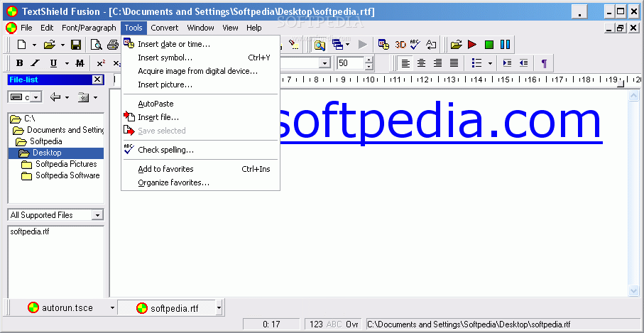Show paragraph marks with the pilcrow icon
The width and height of the screenshot is (644, 333).
tap(544, 63)
